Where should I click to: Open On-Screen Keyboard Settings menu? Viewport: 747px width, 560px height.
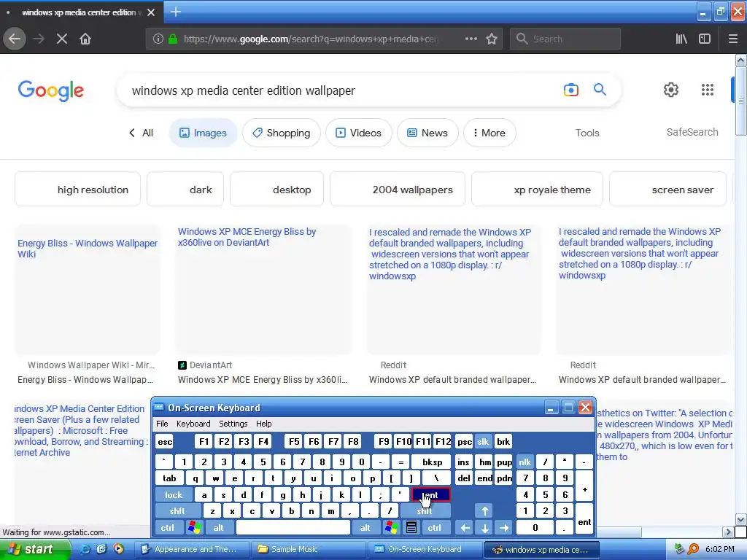tap(233, 424)
